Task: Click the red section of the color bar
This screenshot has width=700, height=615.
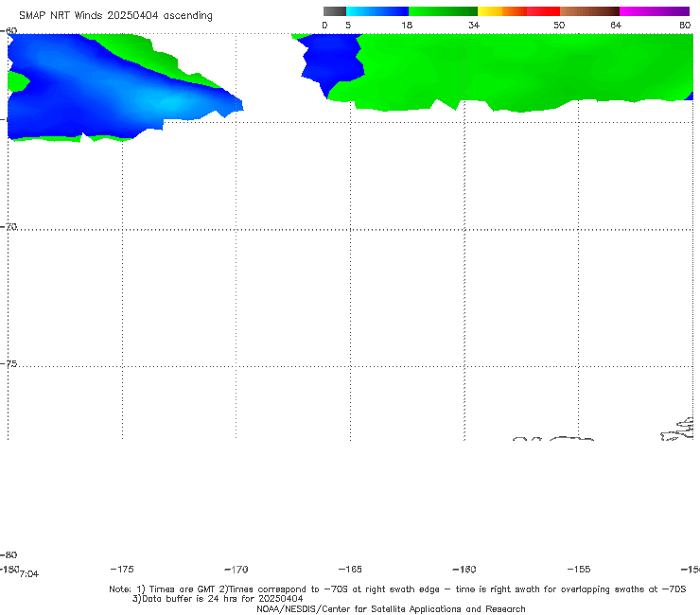Action: coord(543,11)
